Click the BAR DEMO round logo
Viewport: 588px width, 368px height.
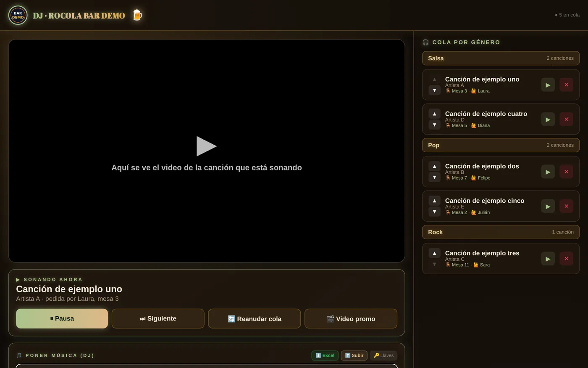18,15
